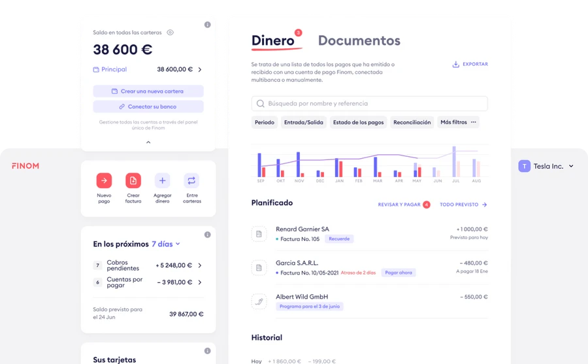
Task: Switch to the Documentos tab
Action: (359, 41)
